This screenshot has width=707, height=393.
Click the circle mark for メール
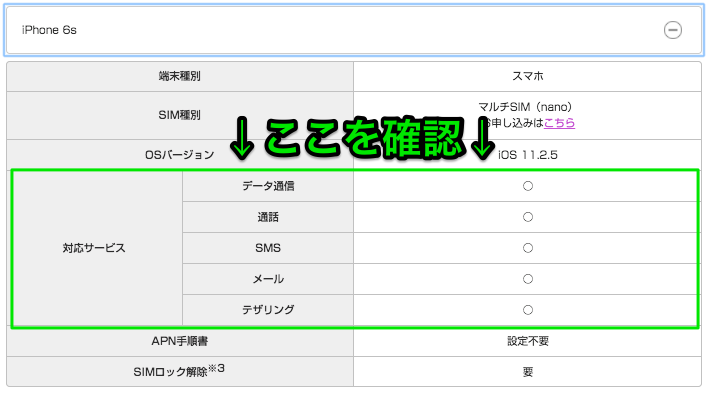(528, 279)
